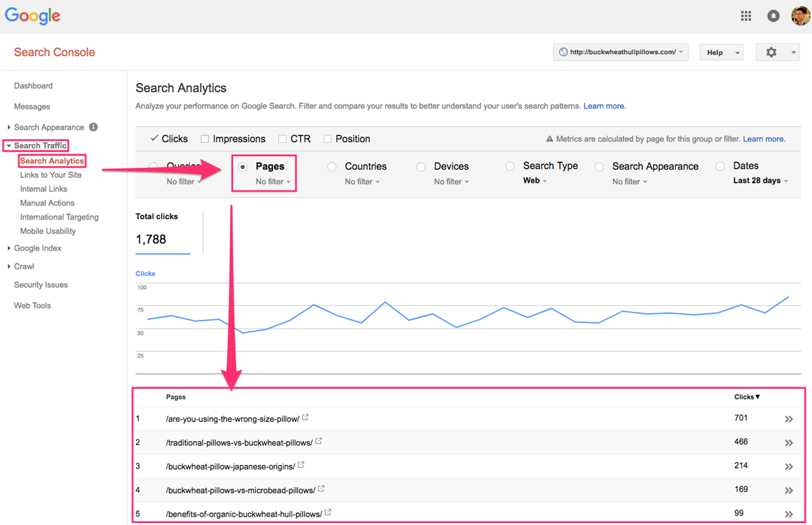Open the /buckwheat-pillow-japanese-origins/ page row
Screen dimensions: 812x525
pyautogui.click(x=230, y=466)
